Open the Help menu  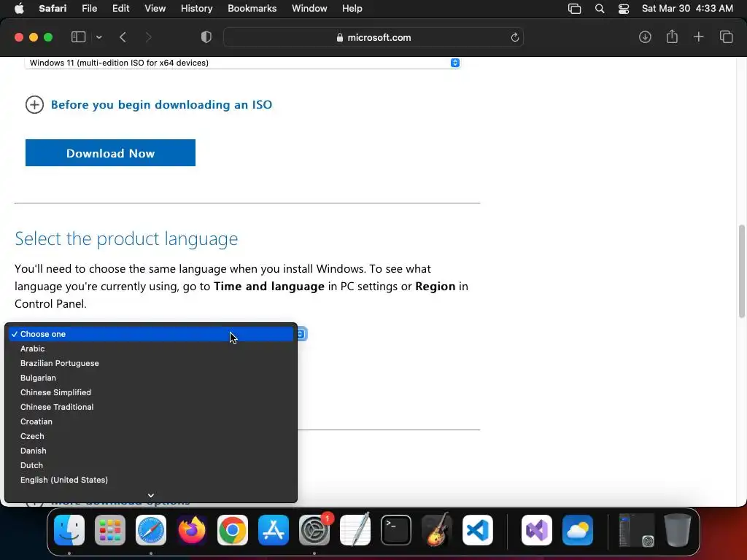[352, 9]
